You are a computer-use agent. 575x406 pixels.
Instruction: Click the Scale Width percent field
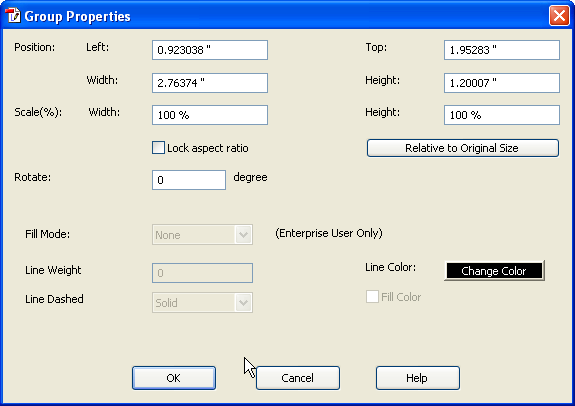(x=210, y=115)
